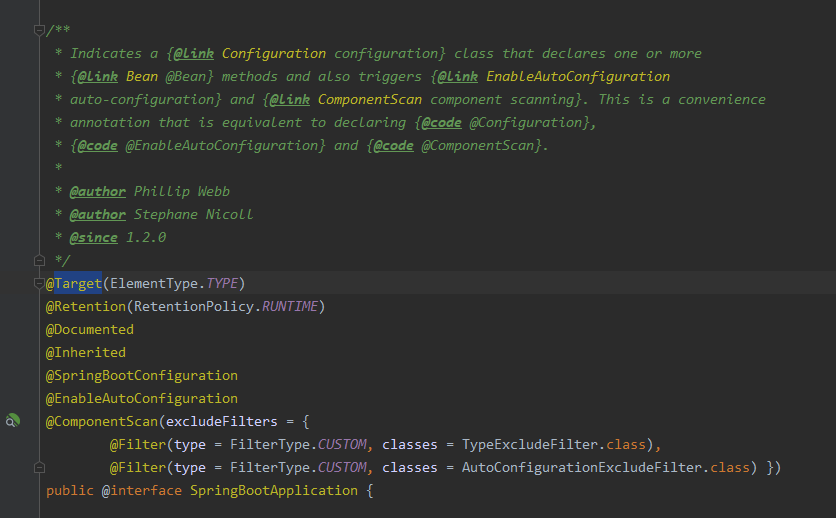Viewport: 836px width, 518px height.
Task: Click ComponentScan link in the Javadoc comment
Action: (370, 99)
